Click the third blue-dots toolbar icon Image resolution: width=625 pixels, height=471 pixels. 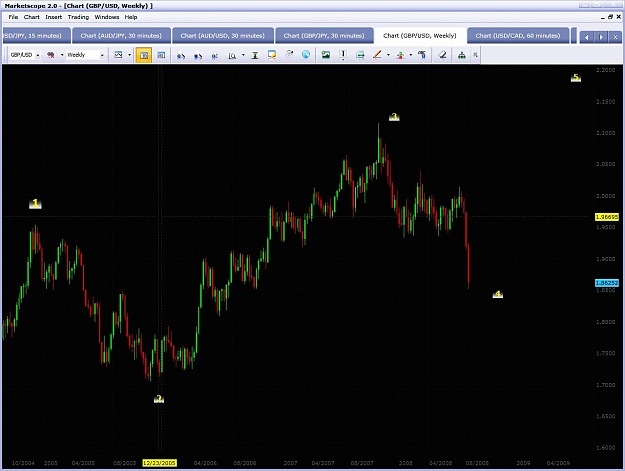pos(215,55)
